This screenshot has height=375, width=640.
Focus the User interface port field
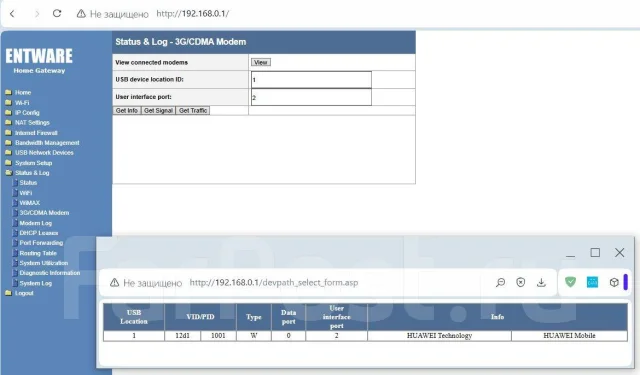pyautogui.click(x=311, y=97)
